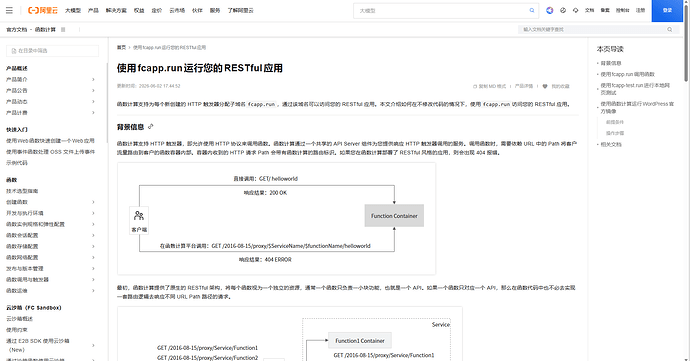
Task: Jump to 相关文档 in the outline
Action: tap(611, 144)
